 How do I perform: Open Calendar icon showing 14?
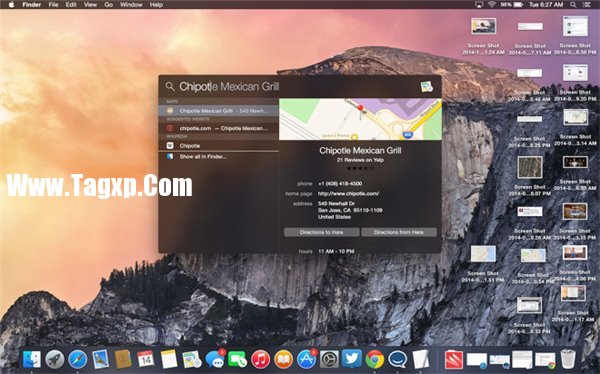(146, 359)
